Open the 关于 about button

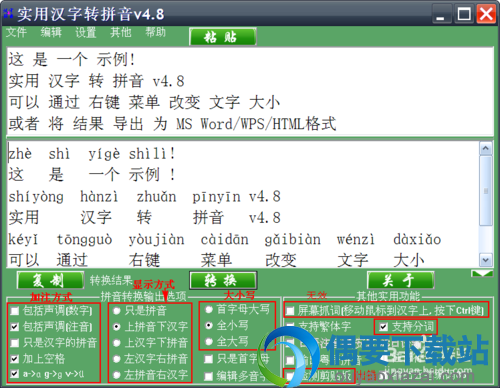coord(400,280)
